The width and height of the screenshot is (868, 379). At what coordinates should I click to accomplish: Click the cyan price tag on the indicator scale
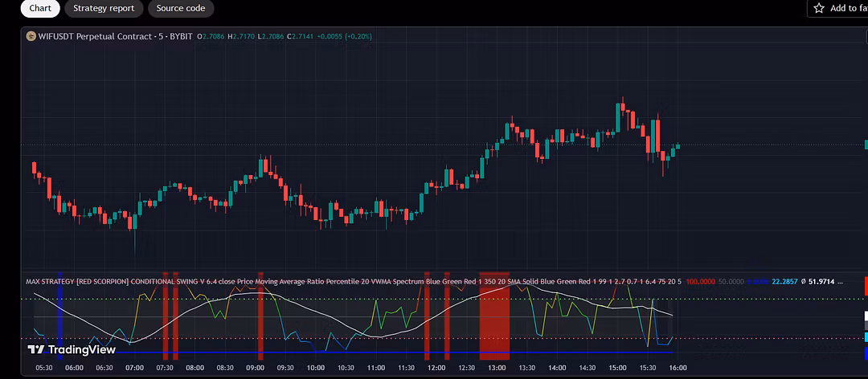click(x=866, y=337)
